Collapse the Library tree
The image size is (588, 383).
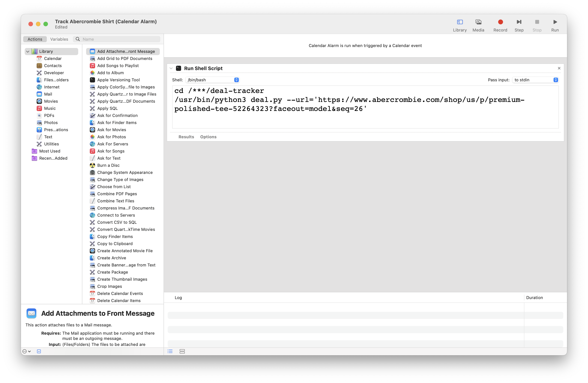click(28, 52)
